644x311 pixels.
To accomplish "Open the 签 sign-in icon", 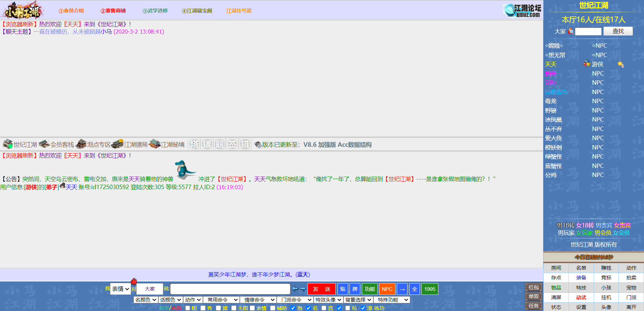I will click(232, 144).
